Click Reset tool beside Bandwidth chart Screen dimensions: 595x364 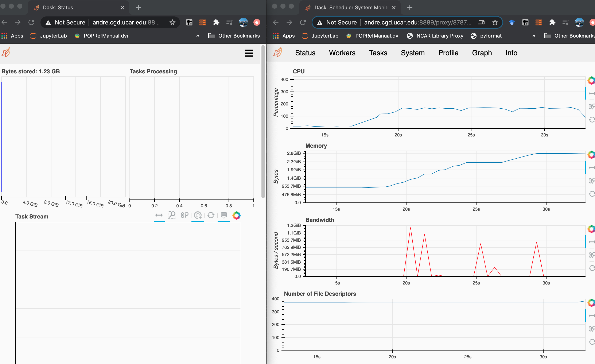(591, 268)
